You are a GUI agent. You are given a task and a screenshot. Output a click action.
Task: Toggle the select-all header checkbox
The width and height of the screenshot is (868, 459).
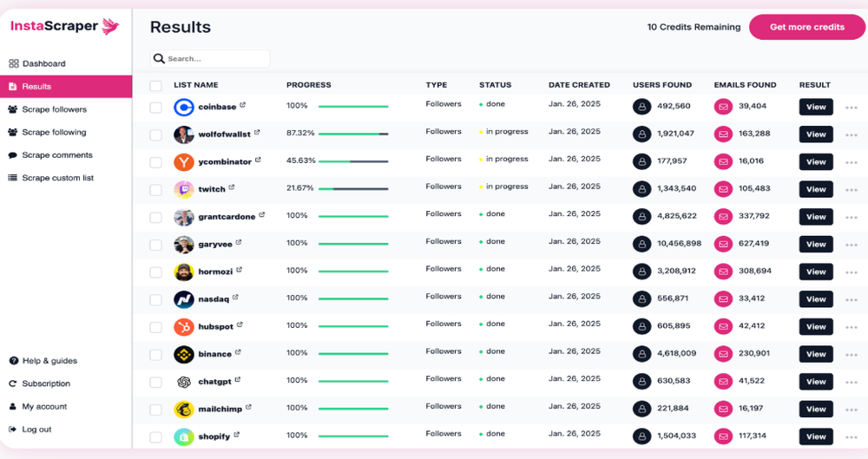[x=156, y=85]
